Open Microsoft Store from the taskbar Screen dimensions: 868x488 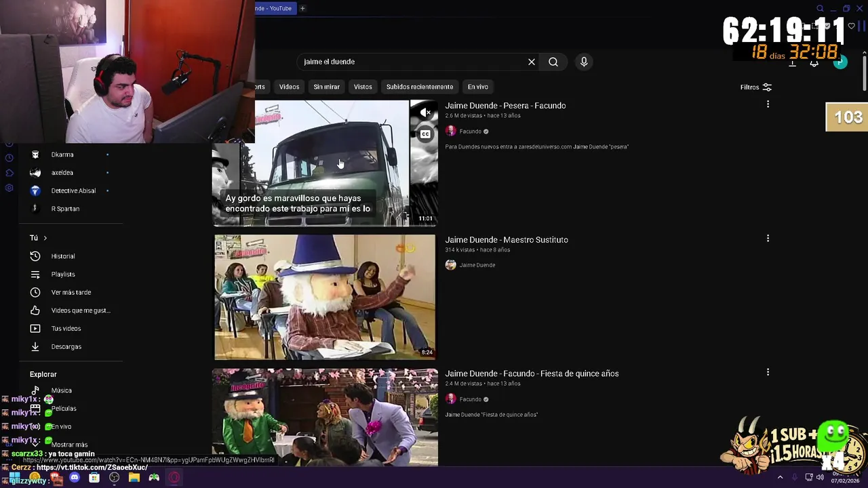click(x=94, y=478)
